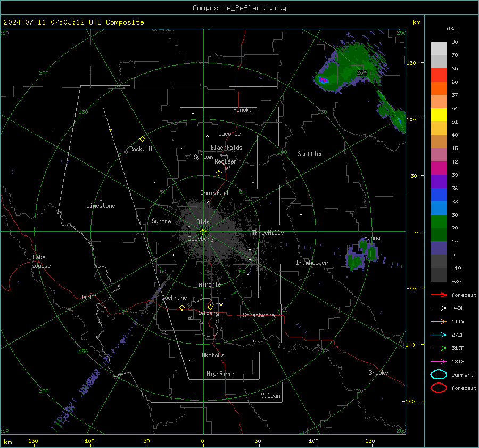The image size is (479, 448).
Task: Click the Didsbury label
Action: 201,239
